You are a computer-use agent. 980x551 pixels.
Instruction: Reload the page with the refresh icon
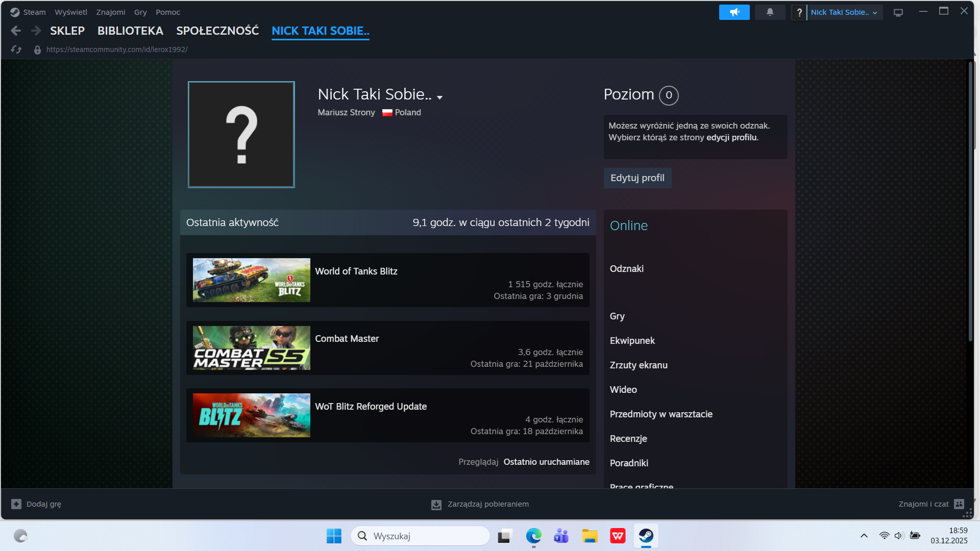(x=16, y=49)
